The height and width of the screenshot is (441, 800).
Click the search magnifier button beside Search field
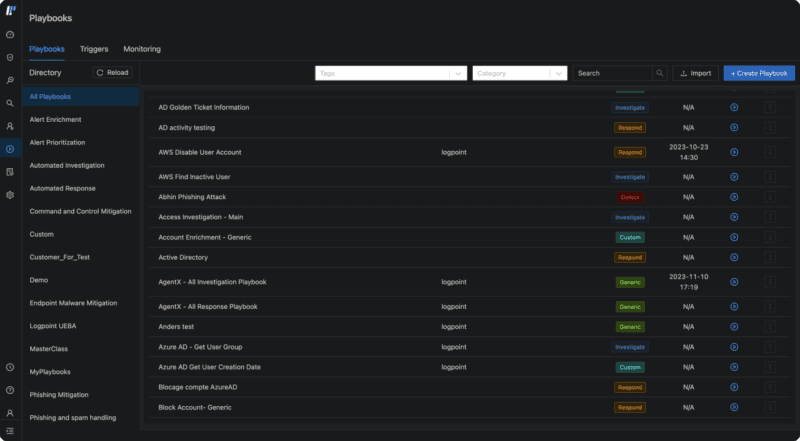pos(659,73)
